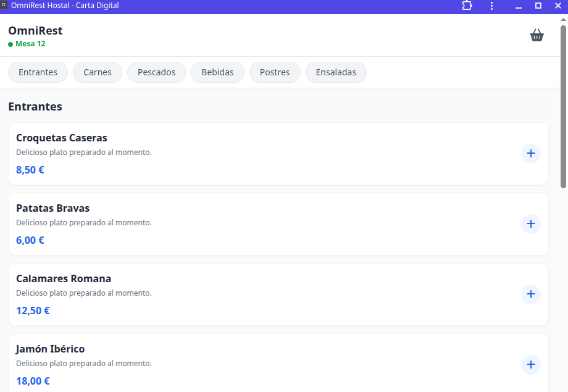Select the Entrantes category
Image resolution: width=568 pixels, height=392 pixels.
click(x=38, y=72)
